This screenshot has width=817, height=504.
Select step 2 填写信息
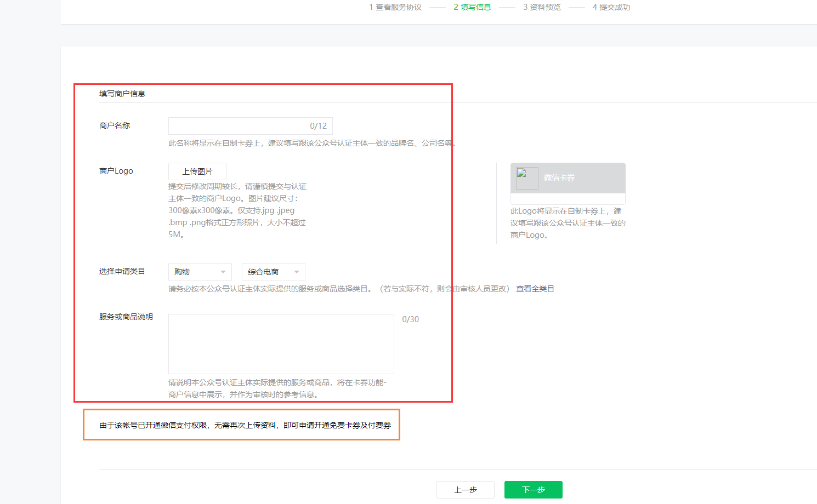pyautogui.click(x=472, y=7)
